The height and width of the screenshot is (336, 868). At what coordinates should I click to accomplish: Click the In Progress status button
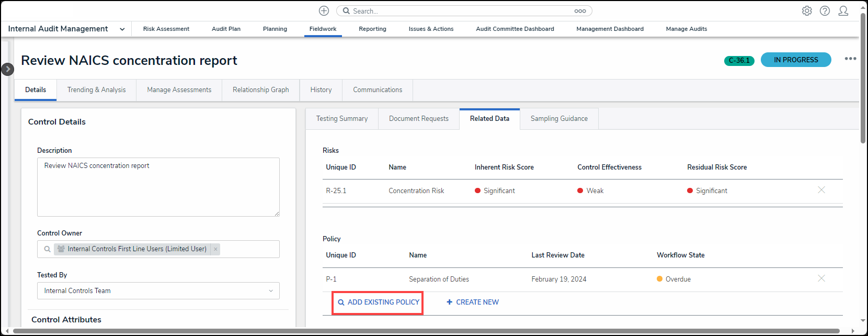point(795,60)
